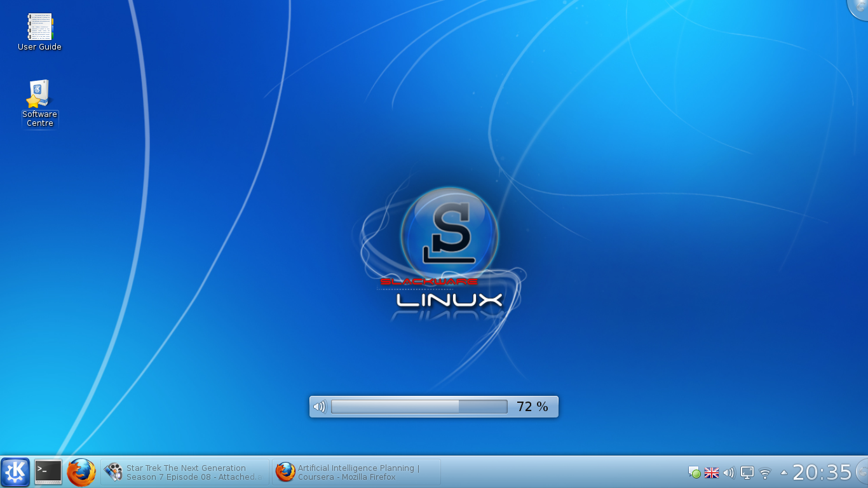Click the volume level bar in the OSD
Viewport: 868px width, 488px height.
pos(419,407)
